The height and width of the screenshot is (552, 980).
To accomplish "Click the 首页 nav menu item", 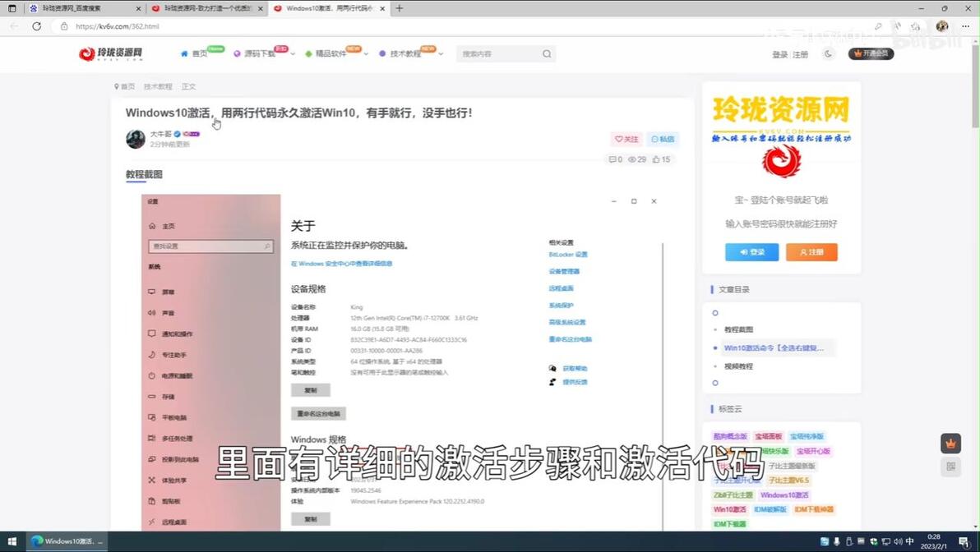I will tap(194, 53).
